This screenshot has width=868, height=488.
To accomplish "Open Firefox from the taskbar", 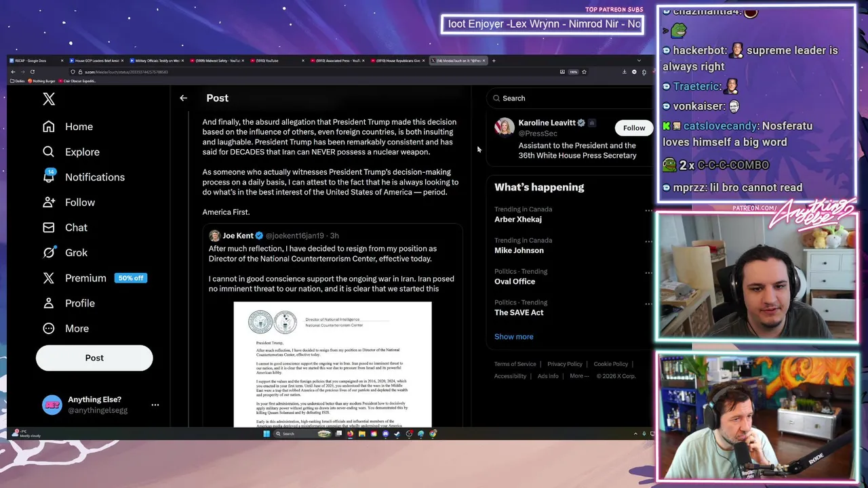I will click(x=350, y=434).
